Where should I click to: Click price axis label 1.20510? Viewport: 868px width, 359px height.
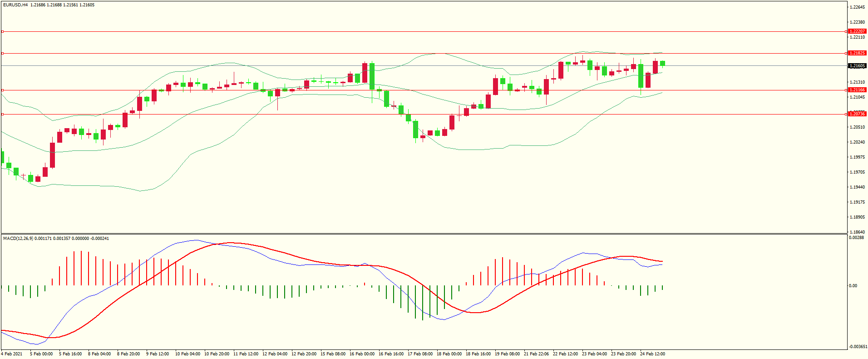[x=857, y=127]
